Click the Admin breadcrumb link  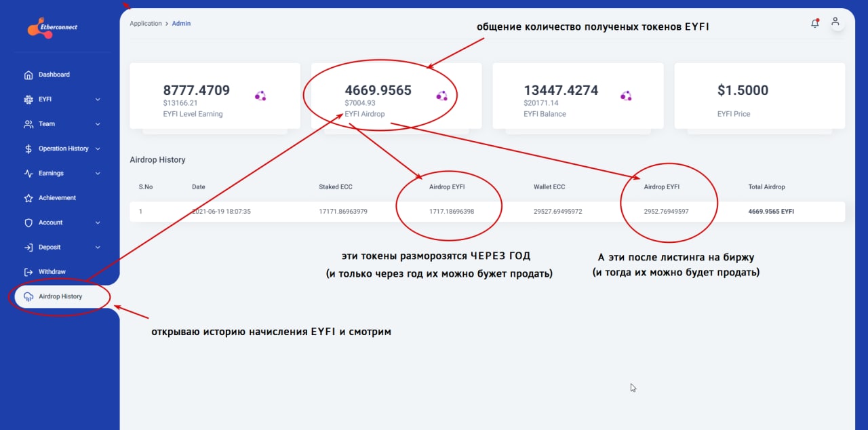coord(181,23)
